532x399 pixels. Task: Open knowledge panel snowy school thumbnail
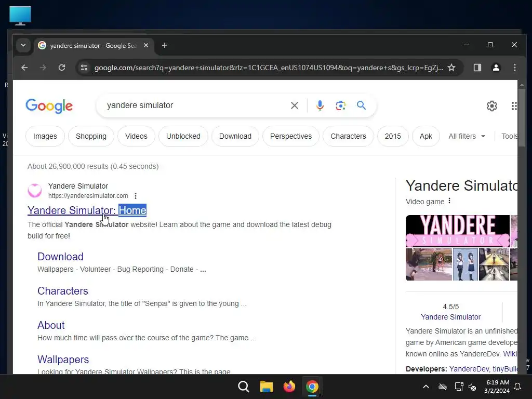[429, 264]
